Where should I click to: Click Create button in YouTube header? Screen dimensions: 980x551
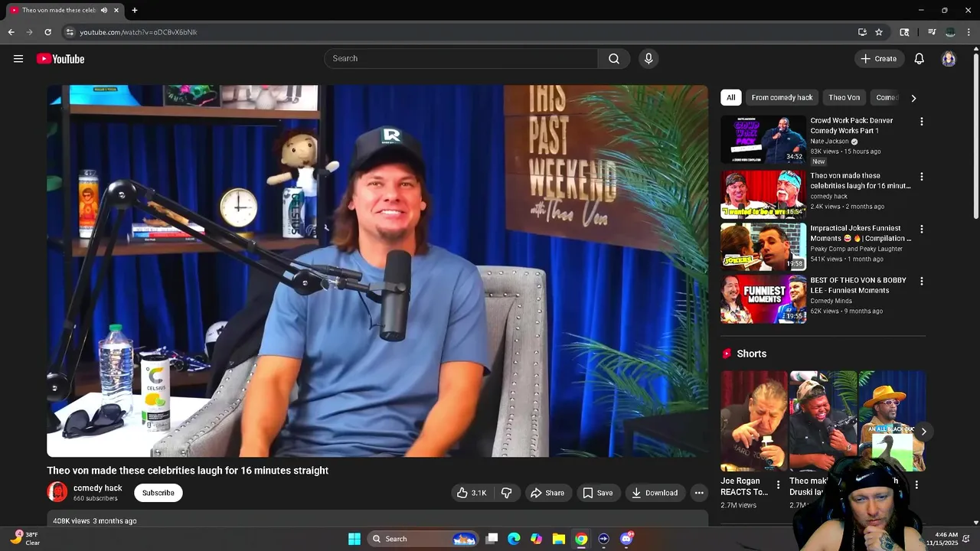pyautogui.click(x=879, y=59)
